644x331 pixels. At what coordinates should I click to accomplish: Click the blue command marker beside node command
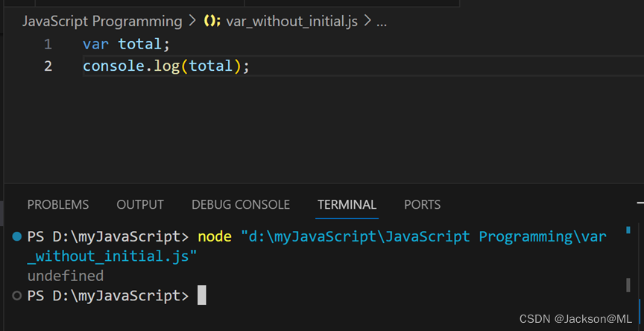point(16,236)
